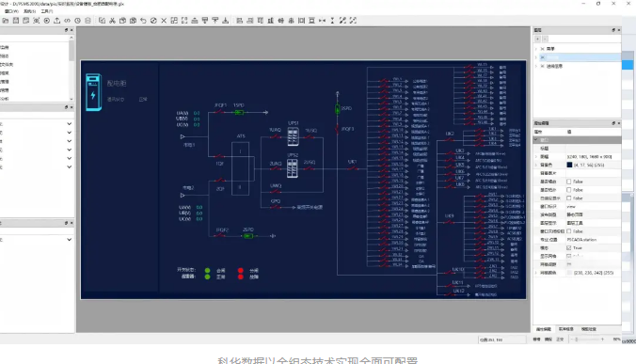
Task: Open the second menu bar item
Action: 29,11
